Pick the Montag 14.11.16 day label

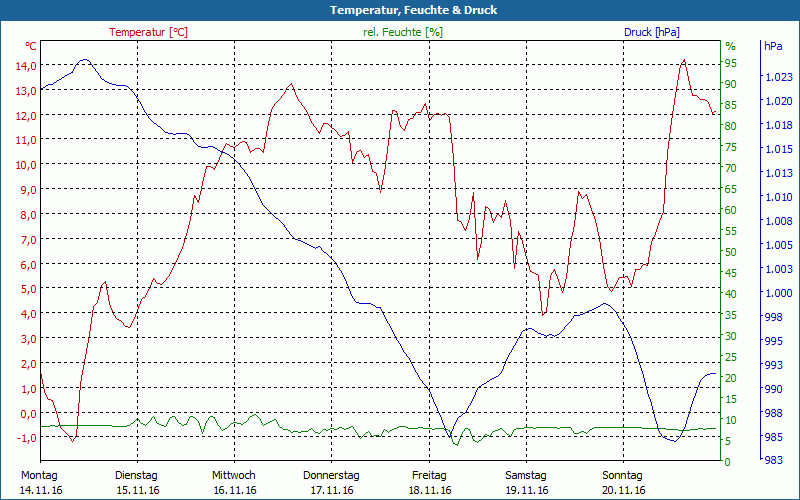pyautogui.click(x=40, y=482)
